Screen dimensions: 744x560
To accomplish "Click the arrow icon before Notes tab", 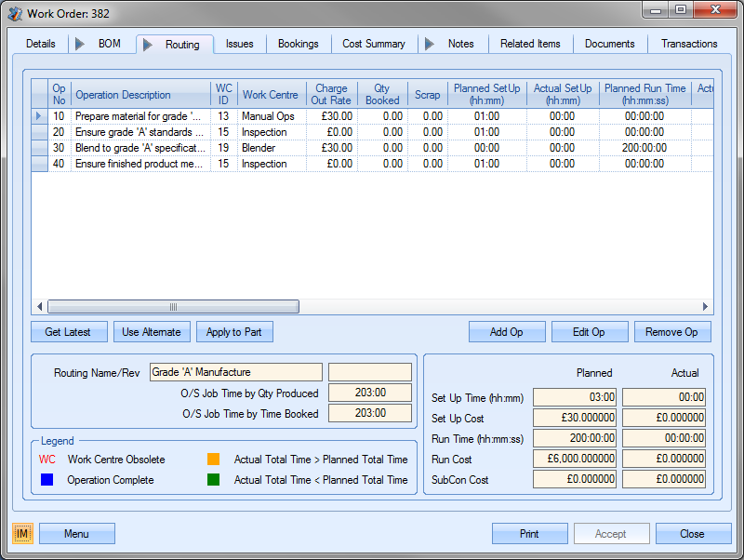I will pos(430,44).
